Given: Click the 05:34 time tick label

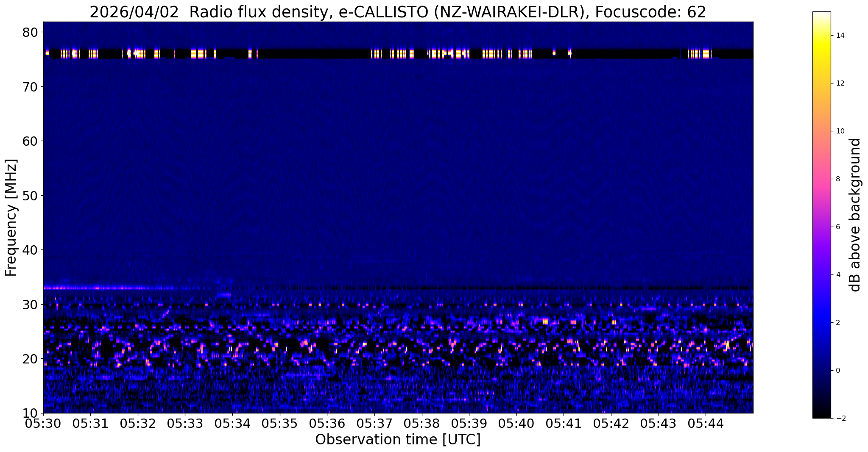Looking at the screenshot, I should point(232,424).
